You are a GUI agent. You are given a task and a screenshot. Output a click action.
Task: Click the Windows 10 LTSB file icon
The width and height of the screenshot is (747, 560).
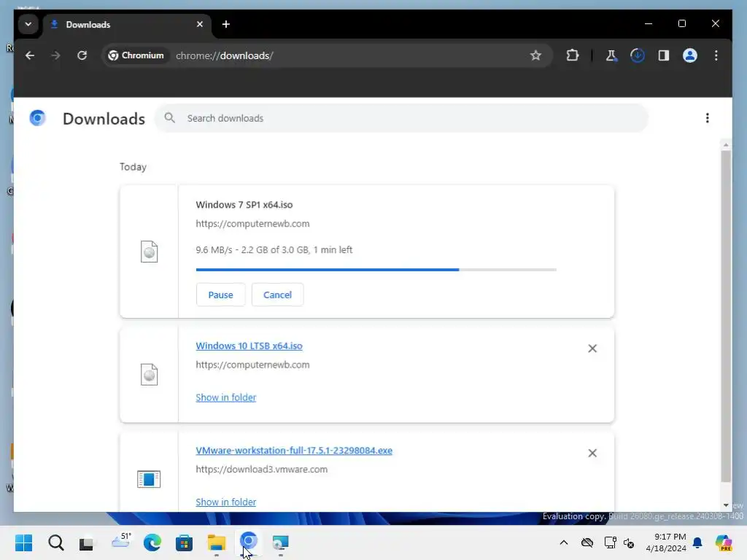pos(149,374)
